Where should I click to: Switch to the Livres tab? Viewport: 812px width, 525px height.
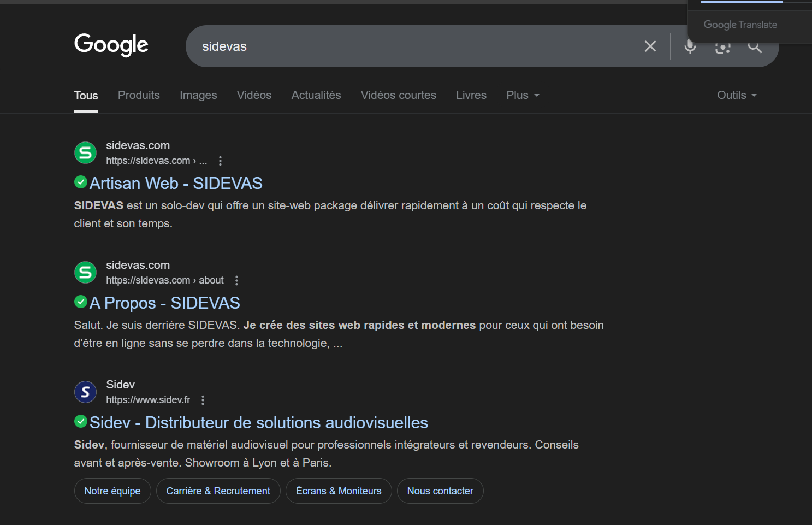[471, 95]
